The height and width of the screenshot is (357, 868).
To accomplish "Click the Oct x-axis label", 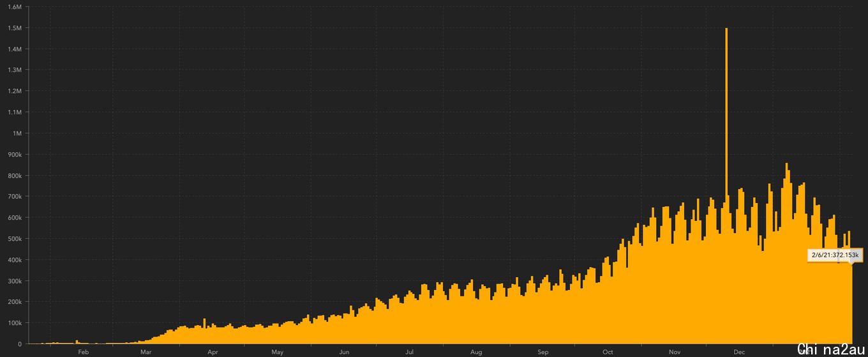I will tap(608, 352).
